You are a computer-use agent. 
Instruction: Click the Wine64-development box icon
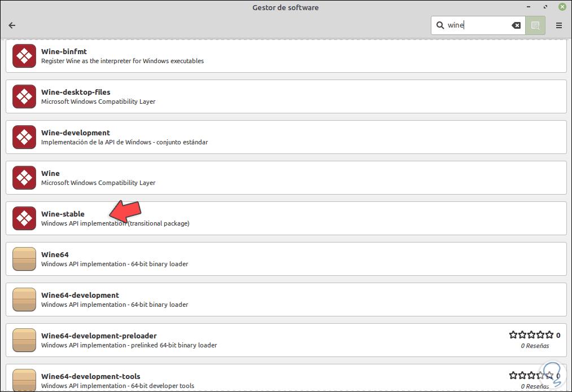24,299
